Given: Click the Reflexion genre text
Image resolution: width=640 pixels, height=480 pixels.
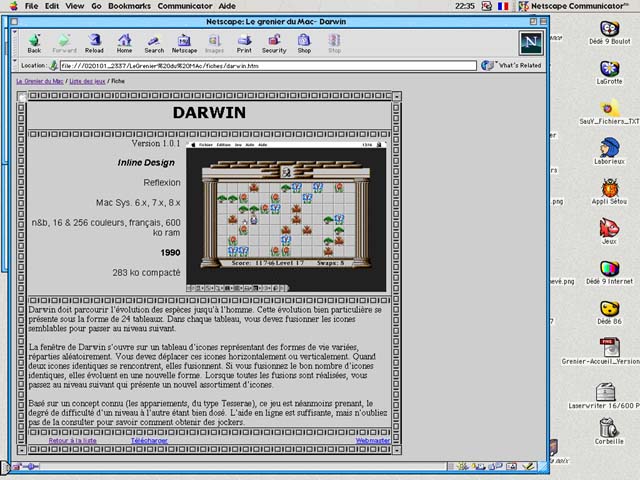Looking at the screenshot, I should point(162,182).
